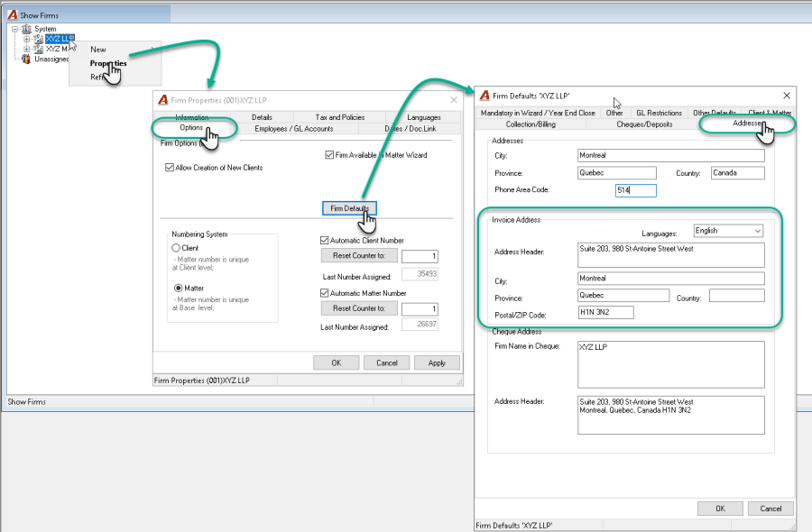Click Reset Counter to under Automatic Matter Number
The image size is (812, 532).
pyautogui.click(x=359, y=308)
